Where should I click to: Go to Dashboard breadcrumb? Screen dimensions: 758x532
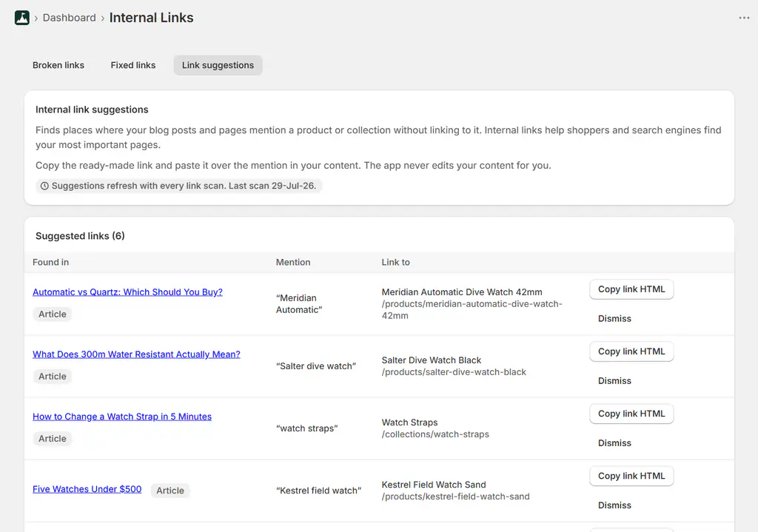click(69, 18)
